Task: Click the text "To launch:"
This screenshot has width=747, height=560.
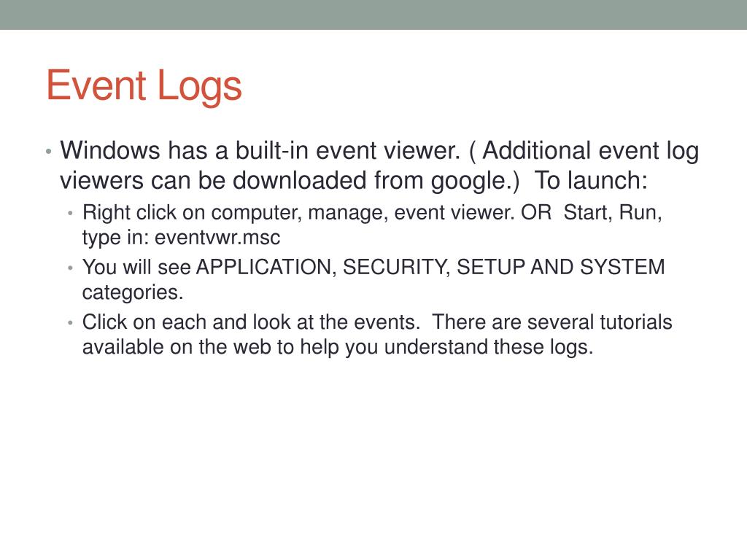Action: point(591,181)
